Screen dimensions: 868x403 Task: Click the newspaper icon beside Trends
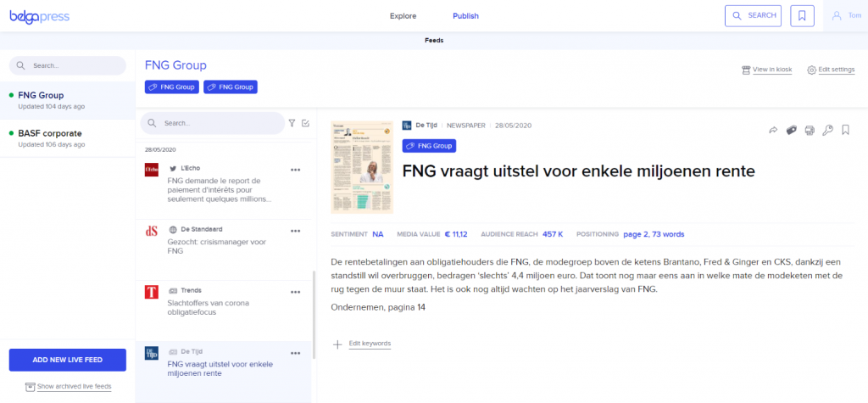[173, 290]
